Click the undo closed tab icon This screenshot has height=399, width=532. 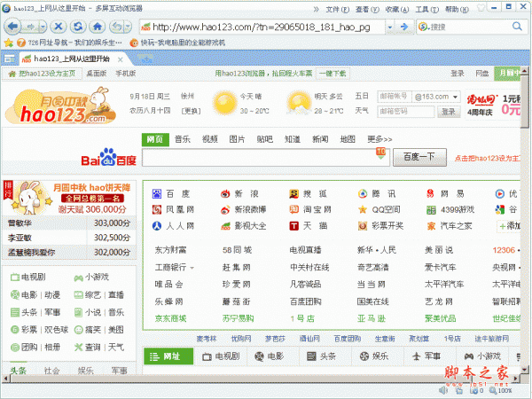[x=116, y=27]
